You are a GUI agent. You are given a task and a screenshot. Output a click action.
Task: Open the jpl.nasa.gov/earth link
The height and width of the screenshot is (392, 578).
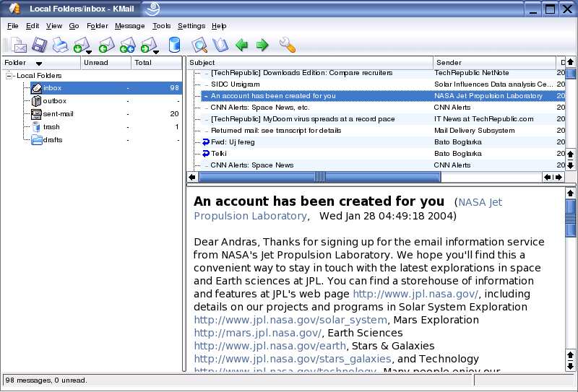(269, 346)
